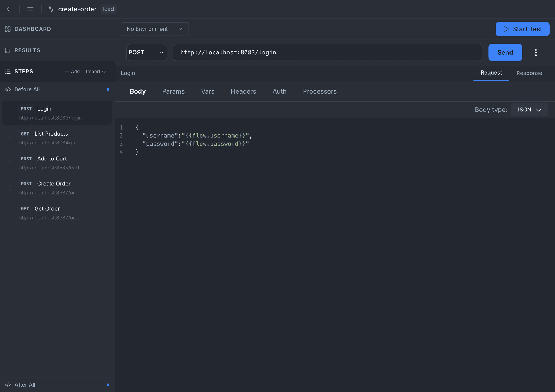Switch to the Headers tab

243,91
